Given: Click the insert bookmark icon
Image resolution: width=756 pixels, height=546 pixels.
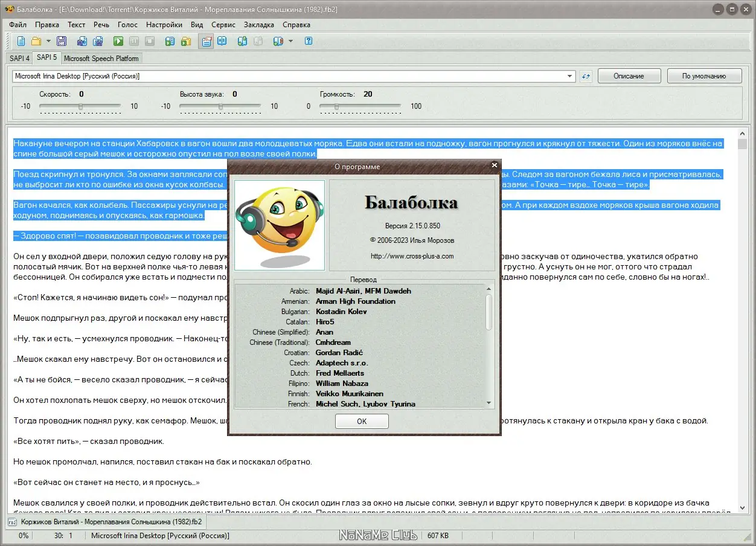Looking at the screenshot, I should click(x=242, y=41).
